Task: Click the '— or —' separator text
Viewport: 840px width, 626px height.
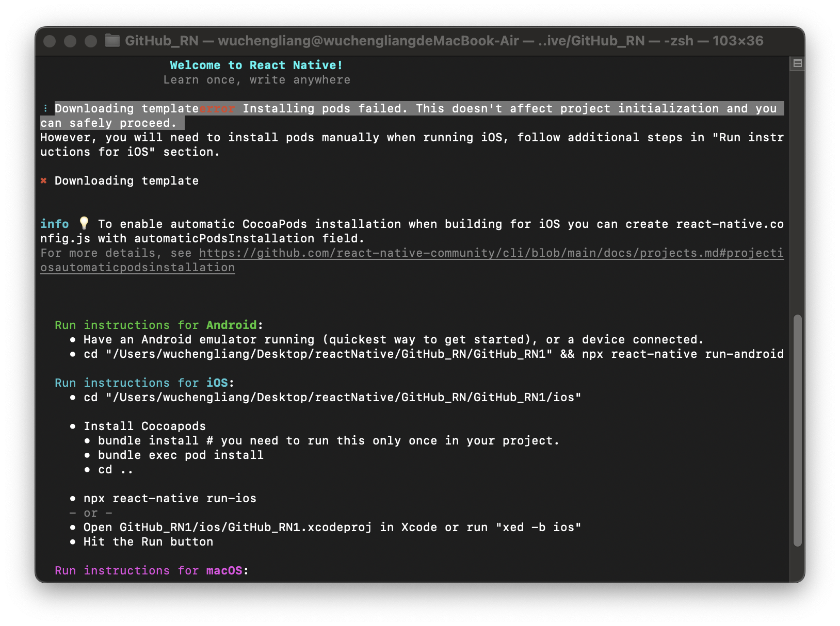Action: coord(91,513)
